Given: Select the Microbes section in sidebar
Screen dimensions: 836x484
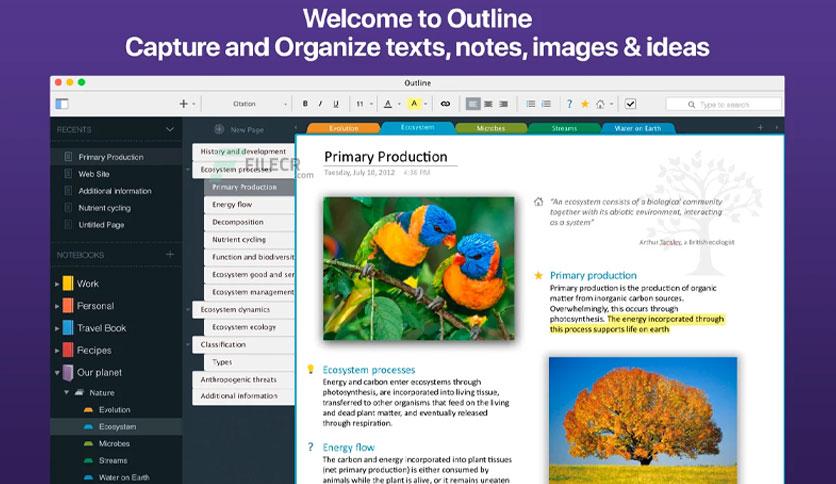Looking at the screenshot, I should [116, 443].
